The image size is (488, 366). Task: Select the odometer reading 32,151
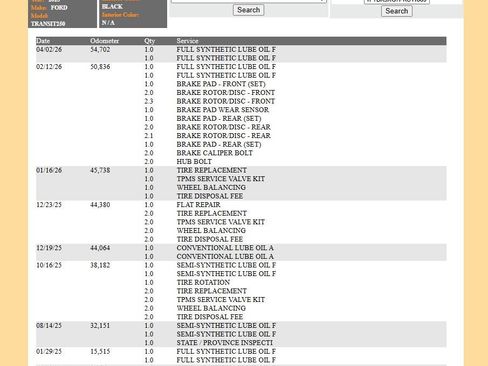tap(100, 326)
